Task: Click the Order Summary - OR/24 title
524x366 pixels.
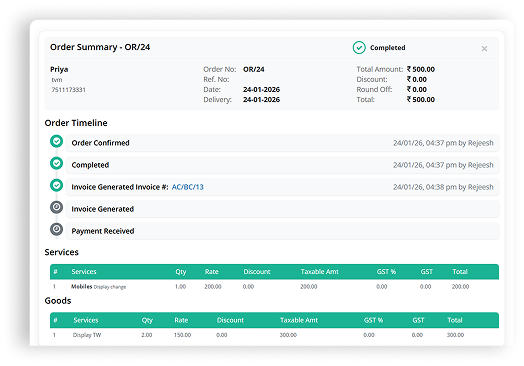Action: point(100,47)
